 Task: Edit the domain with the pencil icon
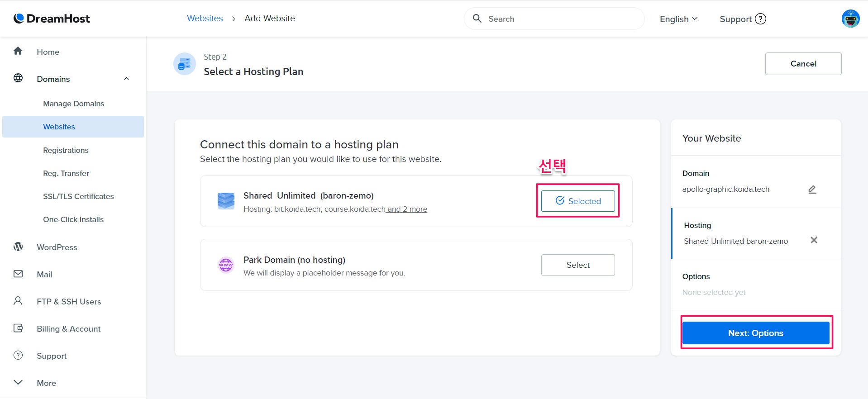coord(812,190)
